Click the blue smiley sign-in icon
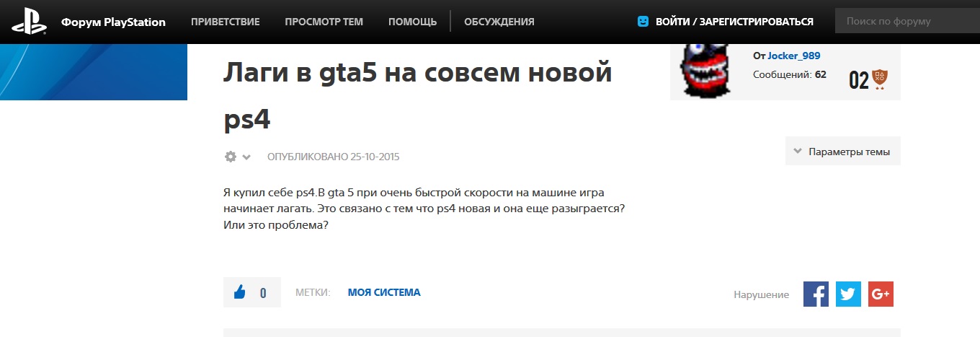 click(643, 22)
